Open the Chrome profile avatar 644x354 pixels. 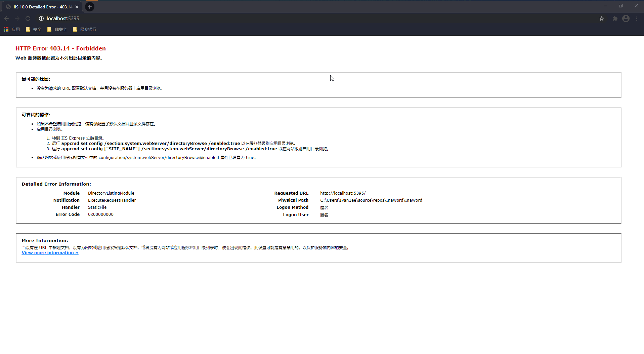coord(626,18)
